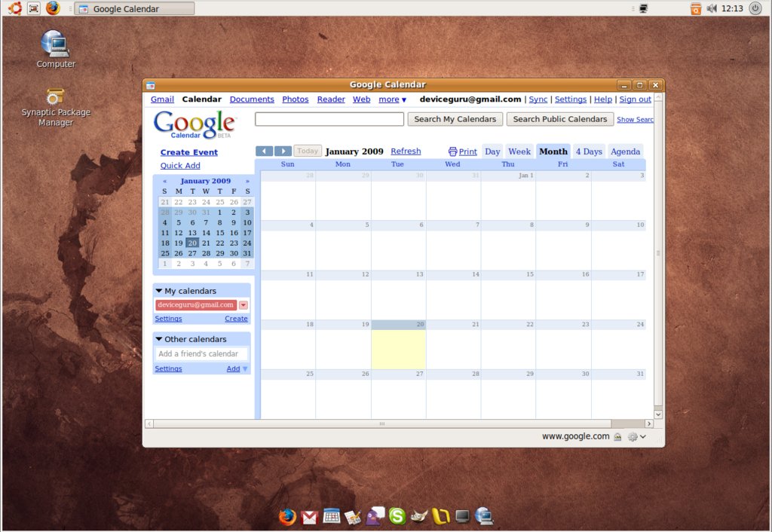772x532 pixels.
Task: Open the Computer desktop icon
Action: pos(56,49)
